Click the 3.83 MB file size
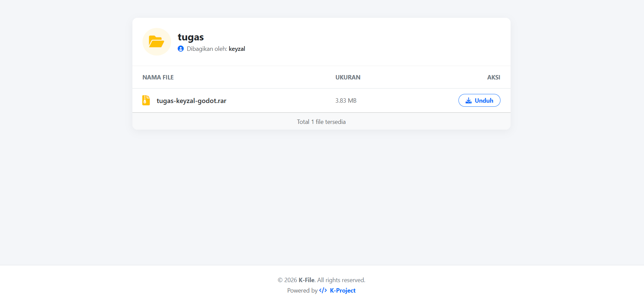Viewport: 644px width, 303px height. click(346, 101)
